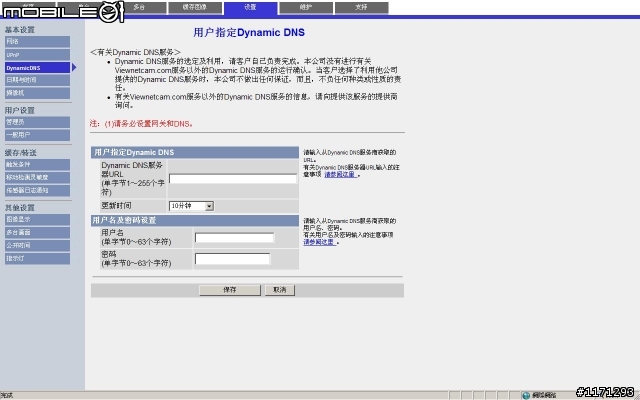This screenshot has height=400, width=640.
Task: Focus the Dynamic DNS server URL field
Action: 233,179
